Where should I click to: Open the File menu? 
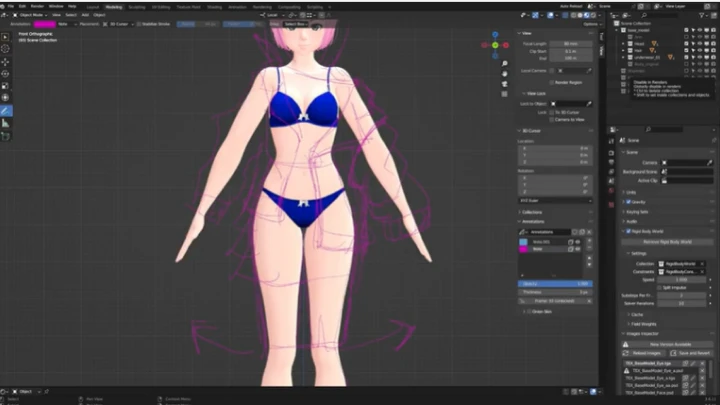coord(11,6)
